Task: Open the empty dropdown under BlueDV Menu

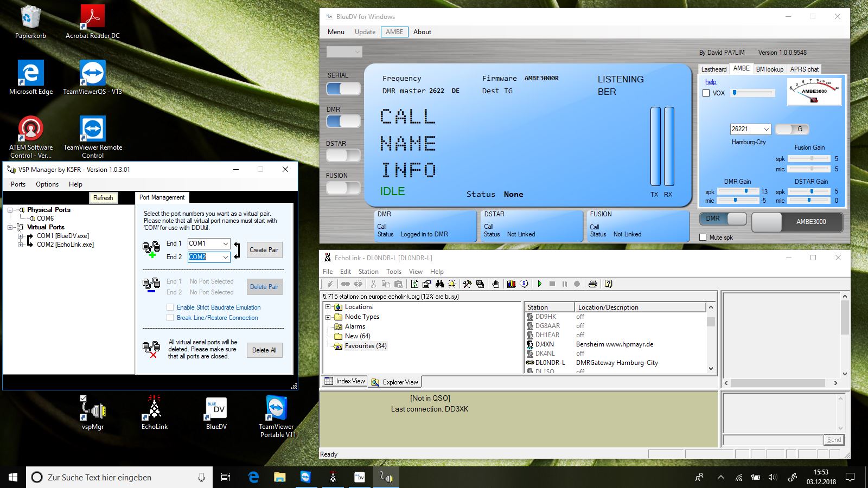Action: tap(344, 52)
